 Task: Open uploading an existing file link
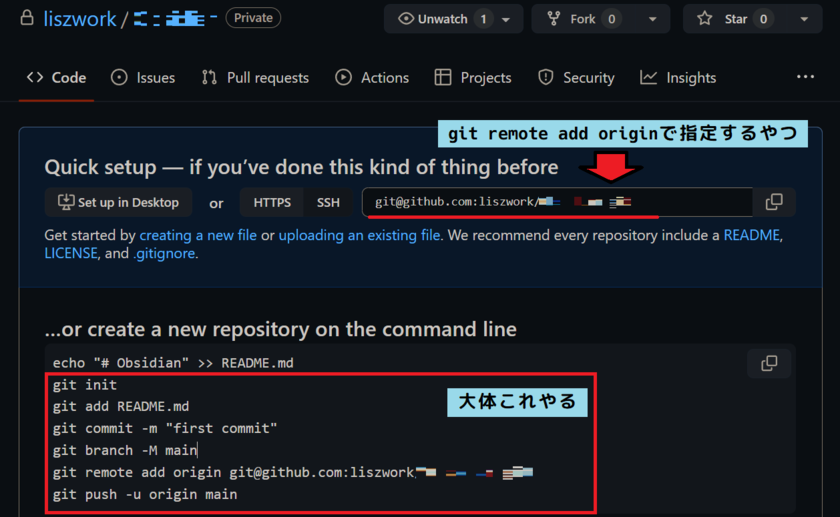point(359,235)
